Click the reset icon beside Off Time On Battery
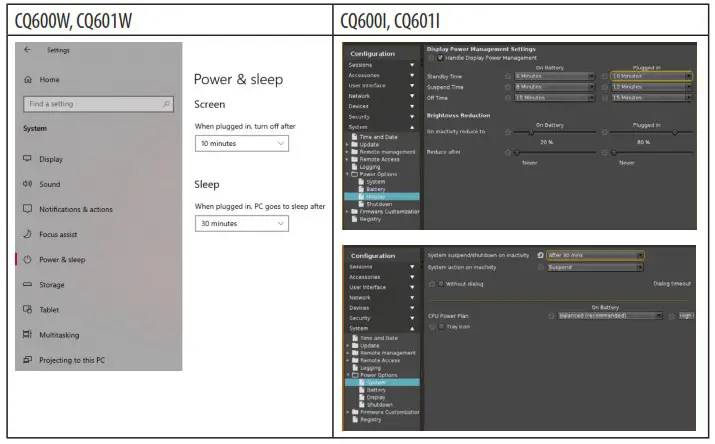This screenshot has width=715, height=444. 508,98
